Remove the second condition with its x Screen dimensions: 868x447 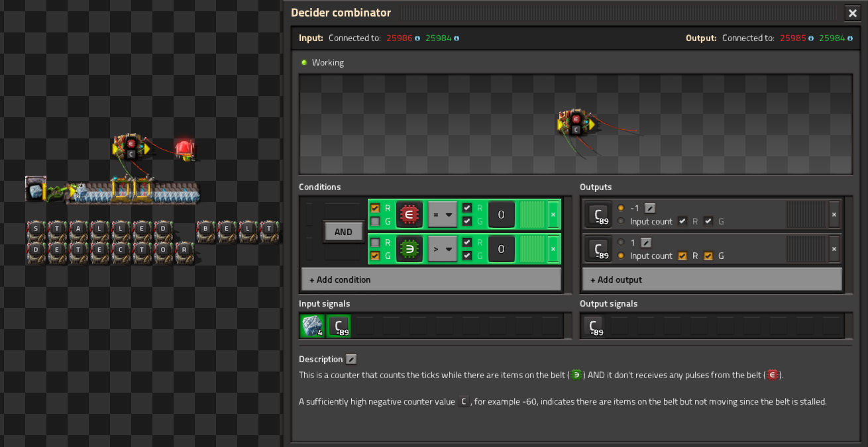[x=553, y=249]
